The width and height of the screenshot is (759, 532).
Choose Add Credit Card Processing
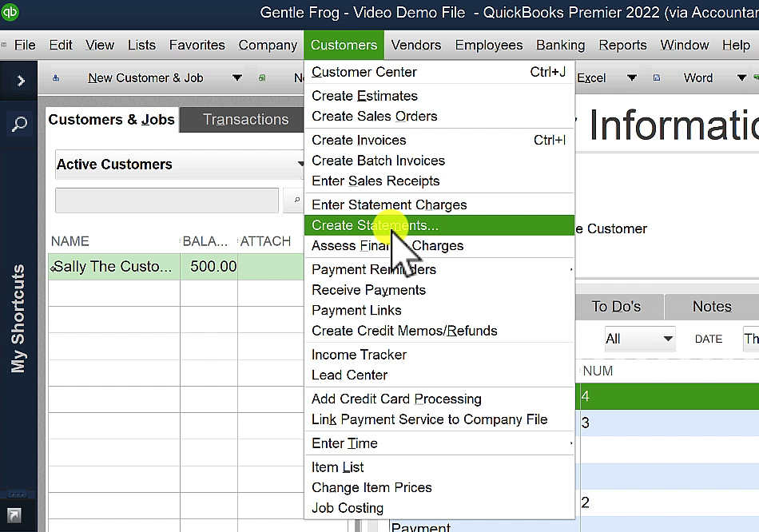[439, 399]
